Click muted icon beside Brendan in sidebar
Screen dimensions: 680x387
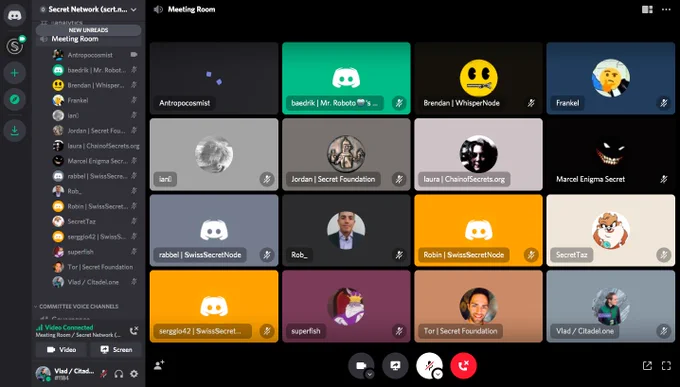(134, 85)
